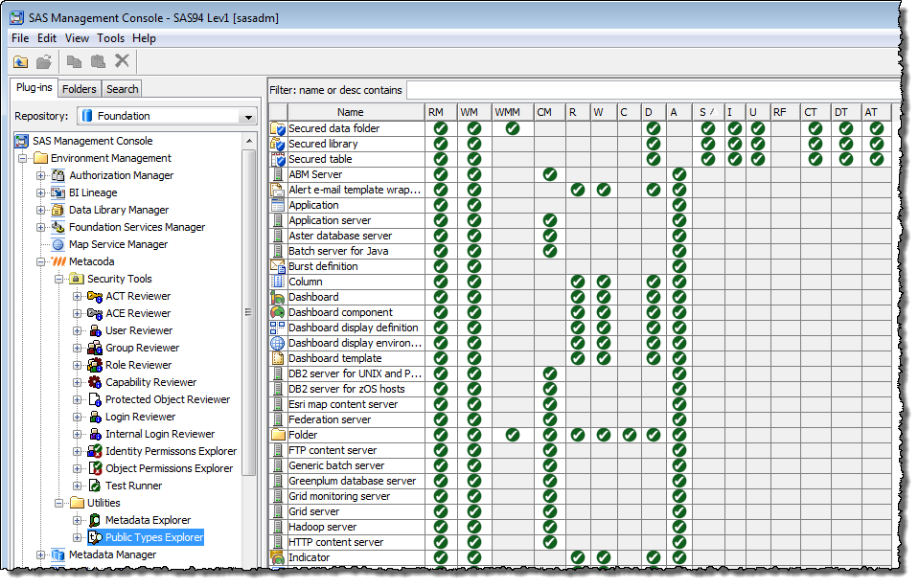This screenshot has width=919, height=588.
Task: Open the Edit menu
Action: pos(47,38)
